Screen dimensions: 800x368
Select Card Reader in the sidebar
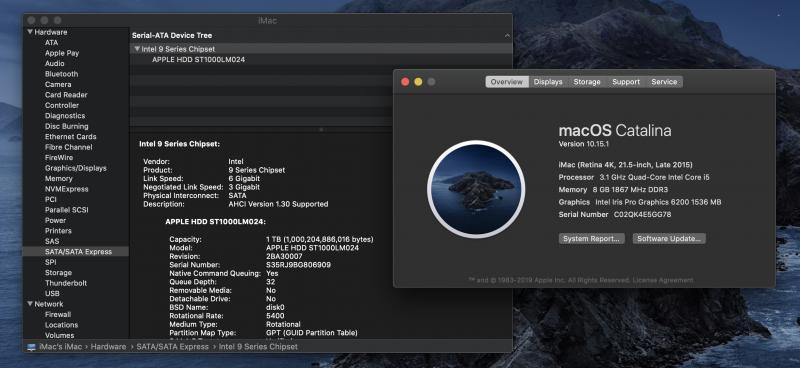[66, 95]
